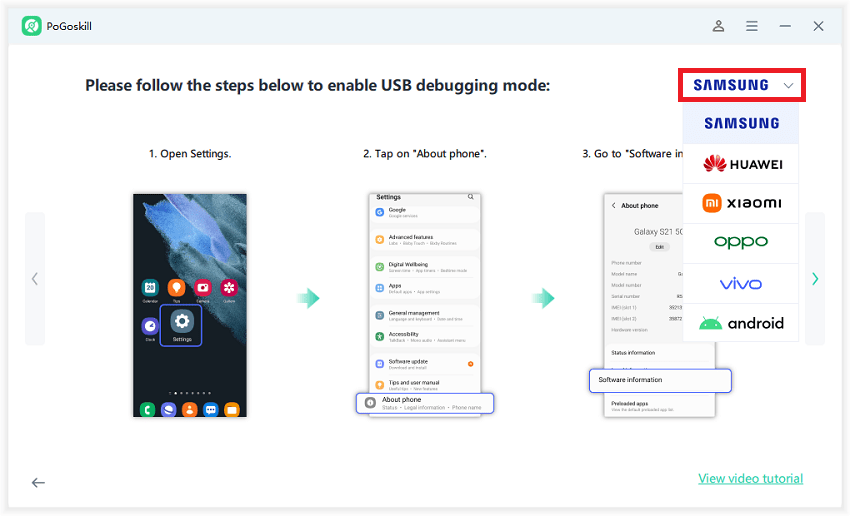
Task: Pick OPPO from the brand list
Action: tap(741, 243)
